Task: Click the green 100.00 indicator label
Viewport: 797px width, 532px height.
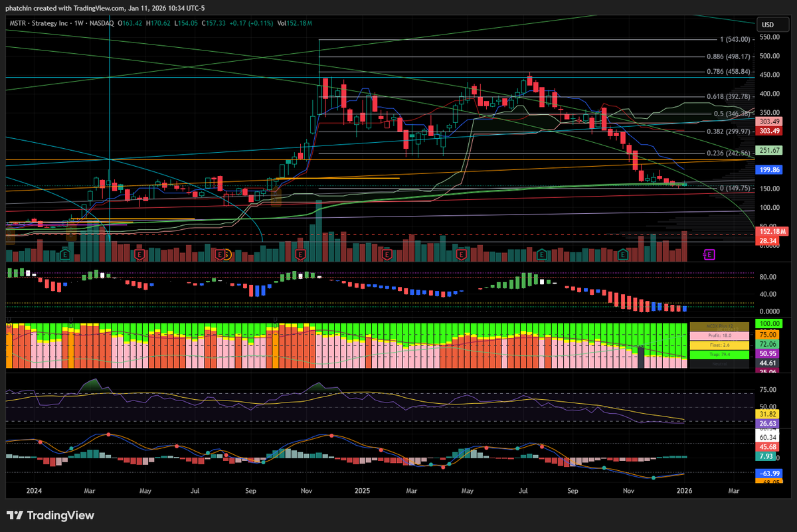Action: pyautogui.click(x=768, y=324)
